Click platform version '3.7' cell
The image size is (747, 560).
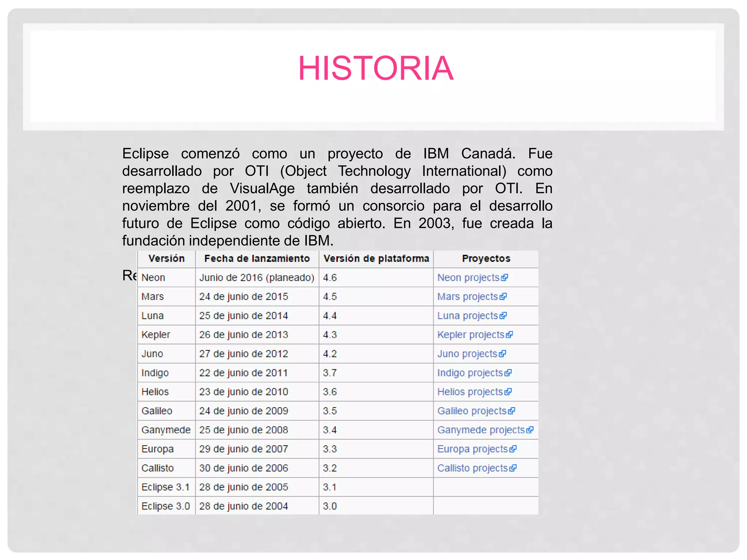[376, 373]
